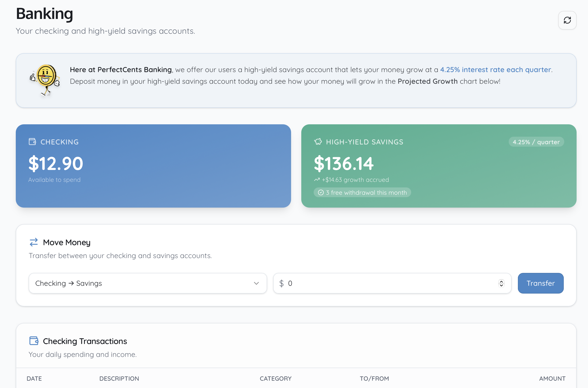Image resolution: width=588 pixels, height=388 pixels.
Task: Click the PerfectCents coin mascot image
Action: tap(45, 80)
